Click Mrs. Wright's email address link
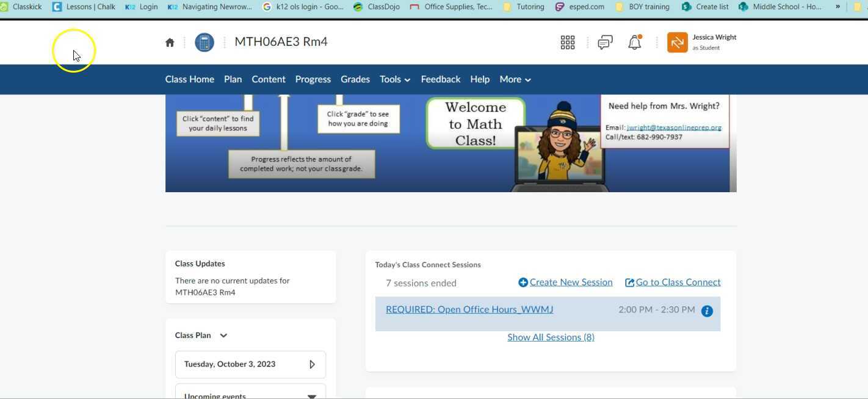The image size is (868, 399). click(674, 128)
